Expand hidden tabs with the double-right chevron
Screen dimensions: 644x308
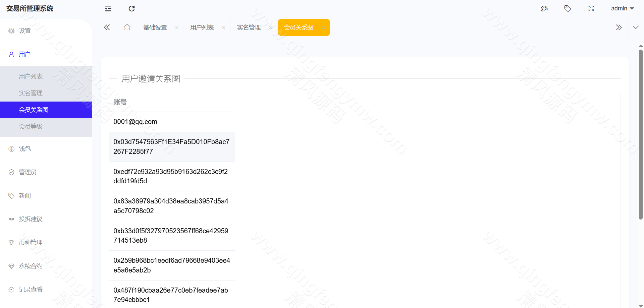click(619, 27)
